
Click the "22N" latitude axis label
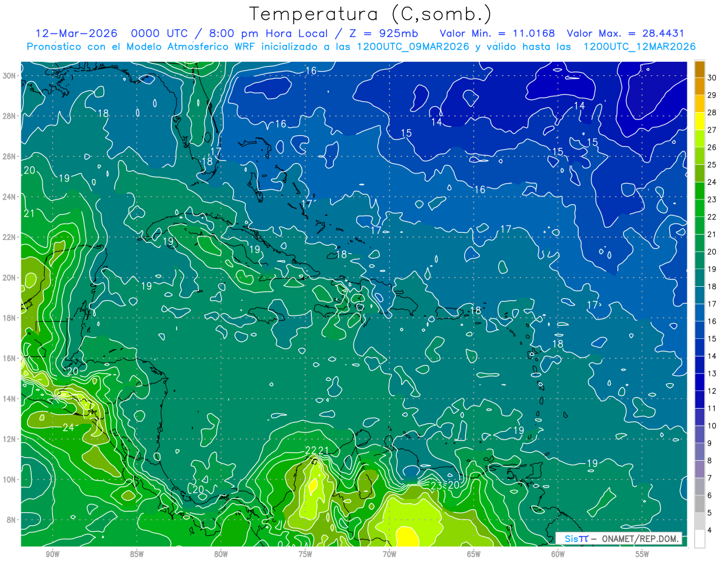(x=9, y=237)
